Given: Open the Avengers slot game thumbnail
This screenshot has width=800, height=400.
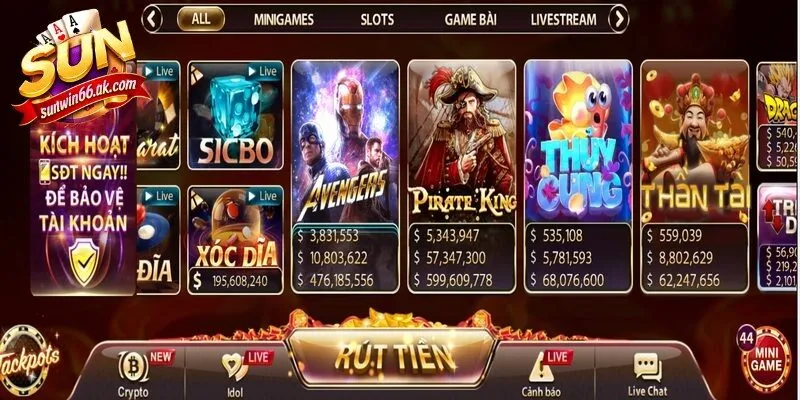Looking at the screenshot, I should 345,177.
